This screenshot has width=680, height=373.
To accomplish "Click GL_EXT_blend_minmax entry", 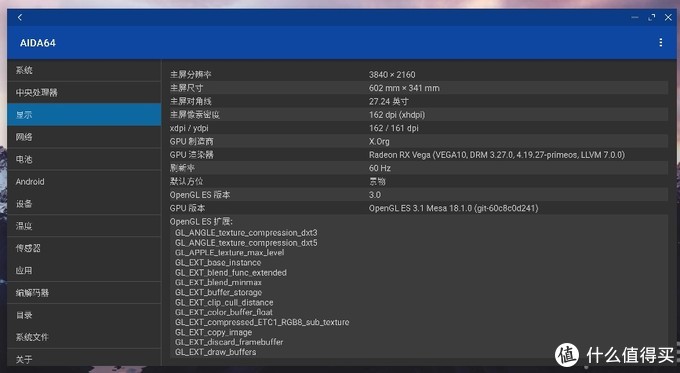I will [219, 282].
